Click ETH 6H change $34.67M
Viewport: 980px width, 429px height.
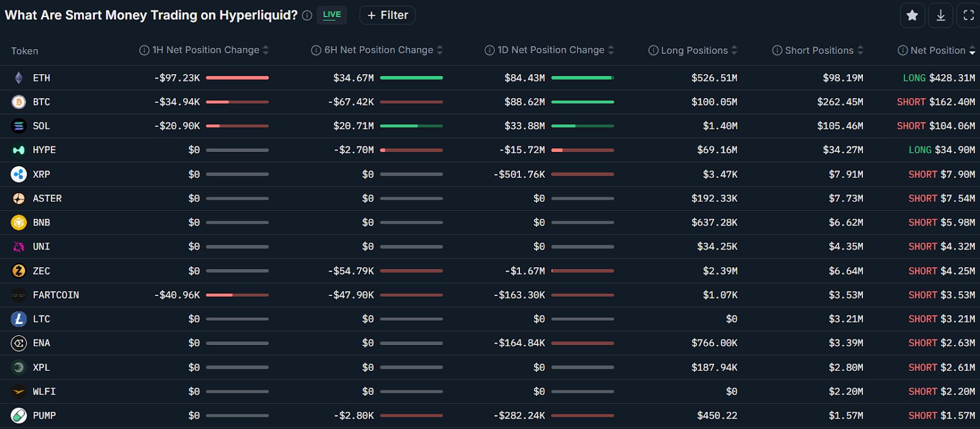[x=353, y=78]
